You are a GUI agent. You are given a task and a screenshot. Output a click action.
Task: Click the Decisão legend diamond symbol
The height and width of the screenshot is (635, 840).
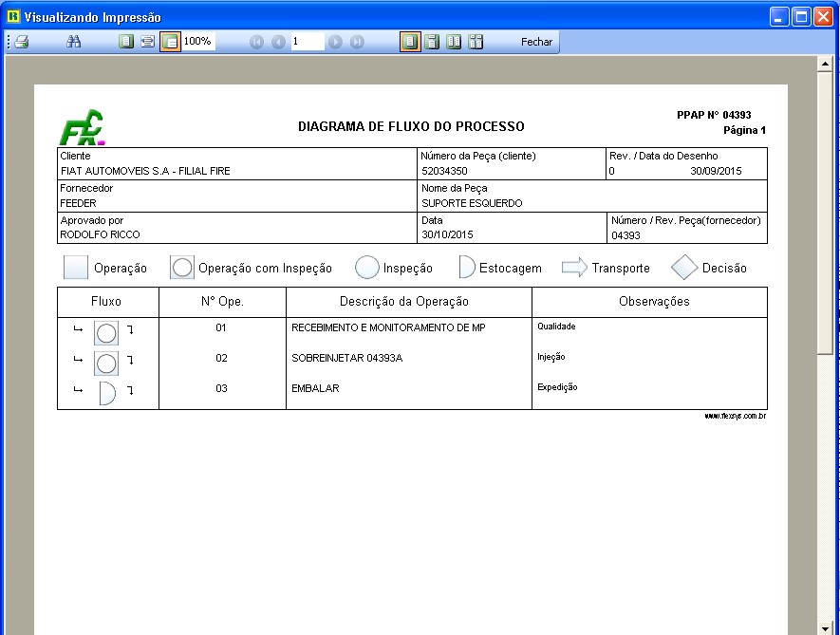[684, 267]
